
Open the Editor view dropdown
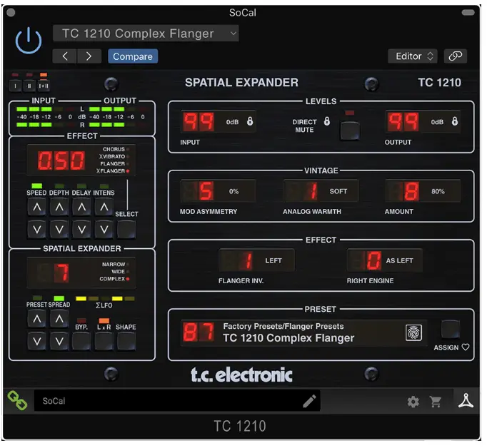pyautogui.click(x=413, y=56)
